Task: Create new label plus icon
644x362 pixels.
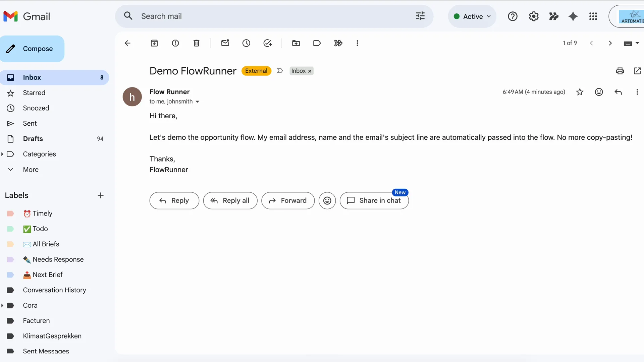Action: (101, 195)
